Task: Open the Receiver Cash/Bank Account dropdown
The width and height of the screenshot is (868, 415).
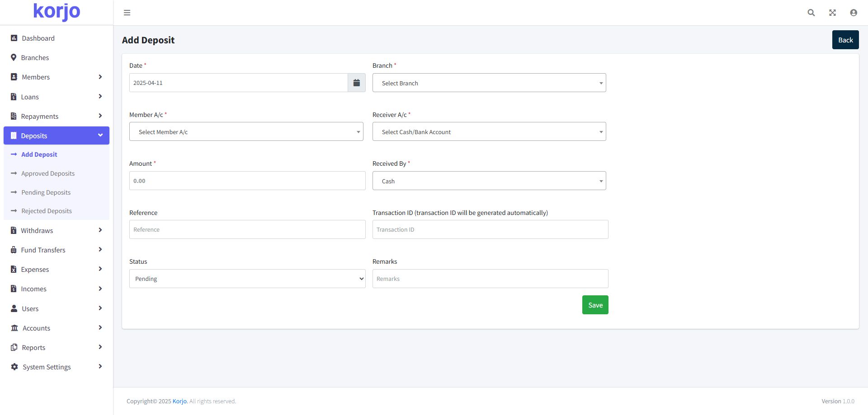Action: pyautogui.click(x=489, y=132)
